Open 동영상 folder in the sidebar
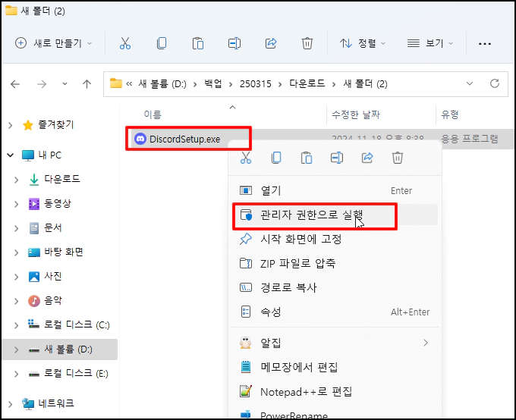This screenshot has height=420, width=516. [57, 204]
